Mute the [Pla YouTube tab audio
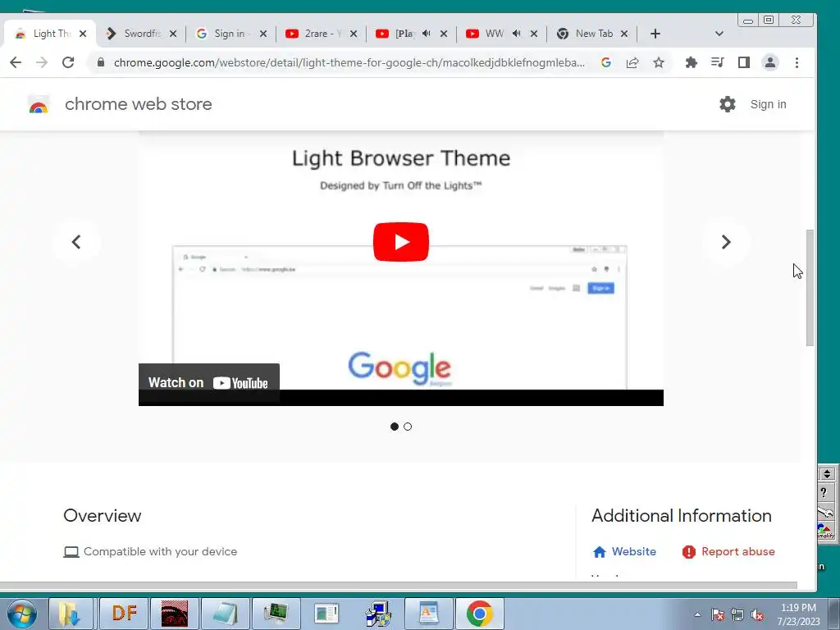The width and height of the screenshot is (840, 630). tap(427, 33)
